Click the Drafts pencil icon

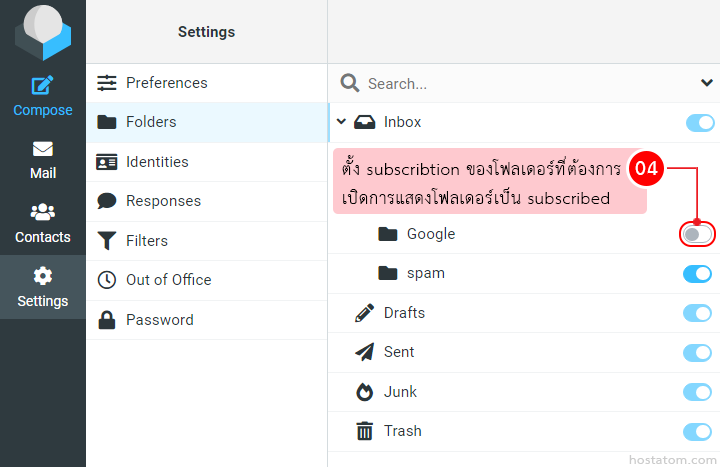click(365, 313)
